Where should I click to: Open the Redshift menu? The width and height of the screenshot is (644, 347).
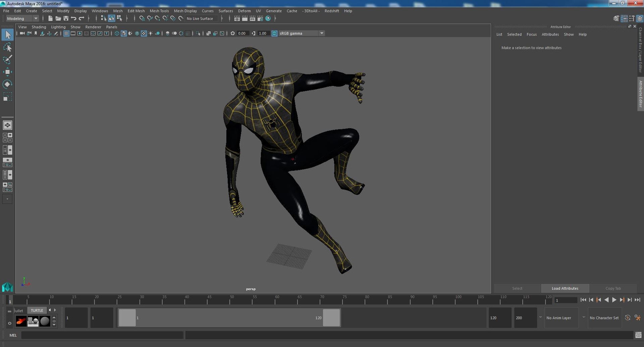[332, 11]
